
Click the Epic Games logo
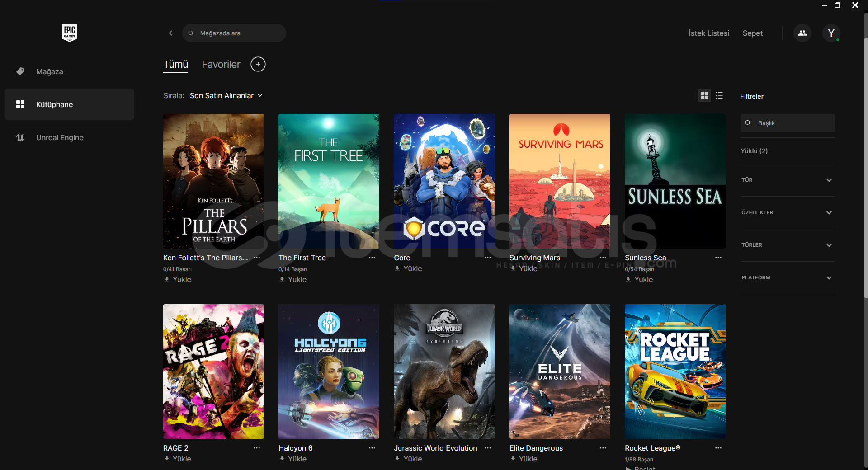tap(70, 33)
